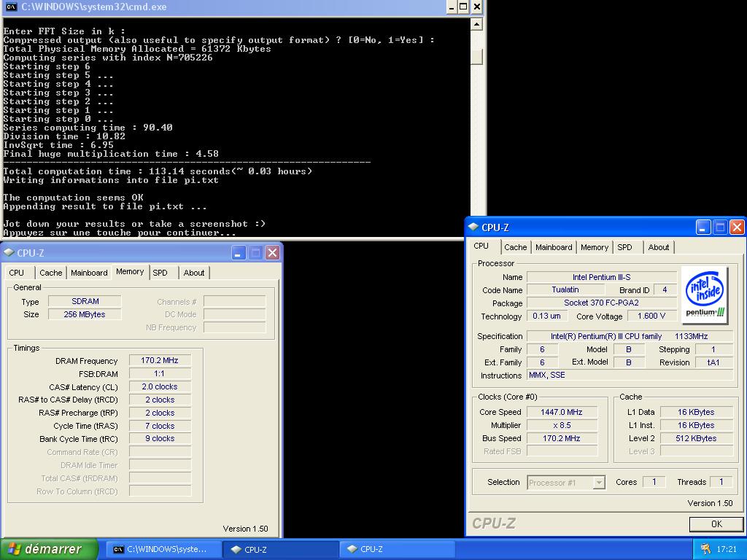Click the Revision field showing tA1
Viewport: 747px width, 560px height.
coord(713,362)
